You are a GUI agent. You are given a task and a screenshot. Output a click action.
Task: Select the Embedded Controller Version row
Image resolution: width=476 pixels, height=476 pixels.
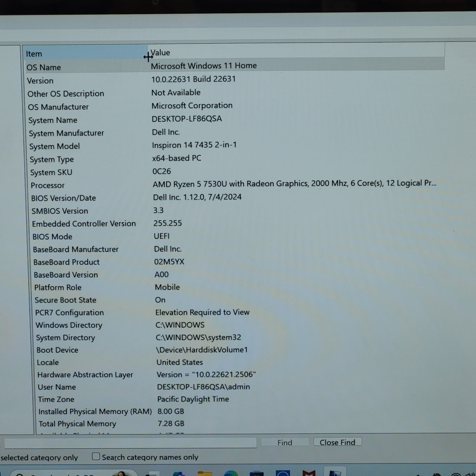[x=238, y=223]
